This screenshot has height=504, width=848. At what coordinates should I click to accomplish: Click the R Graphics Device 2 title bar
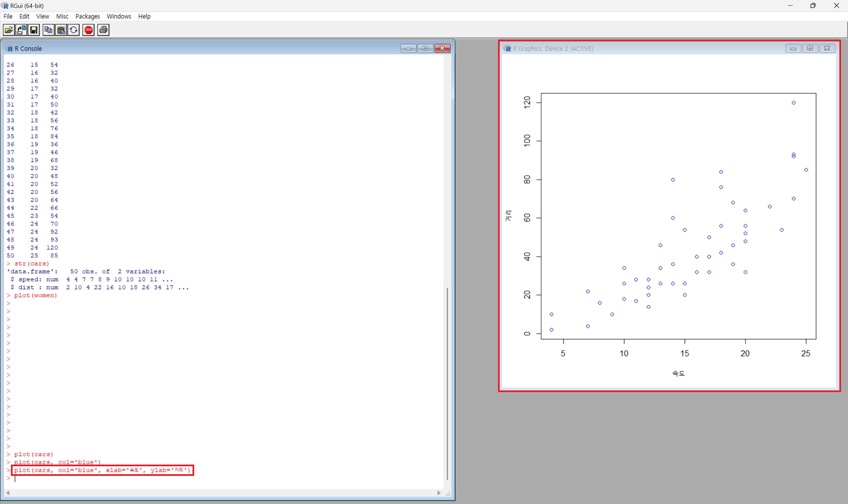pyautogui.click(x=646, y=49)
